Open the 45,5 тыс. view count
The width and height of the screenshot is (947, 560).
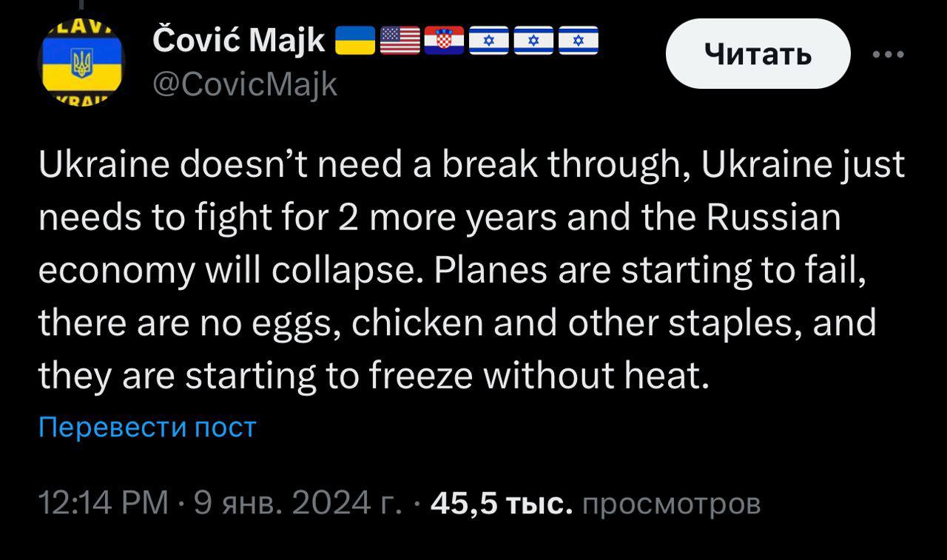501,504
